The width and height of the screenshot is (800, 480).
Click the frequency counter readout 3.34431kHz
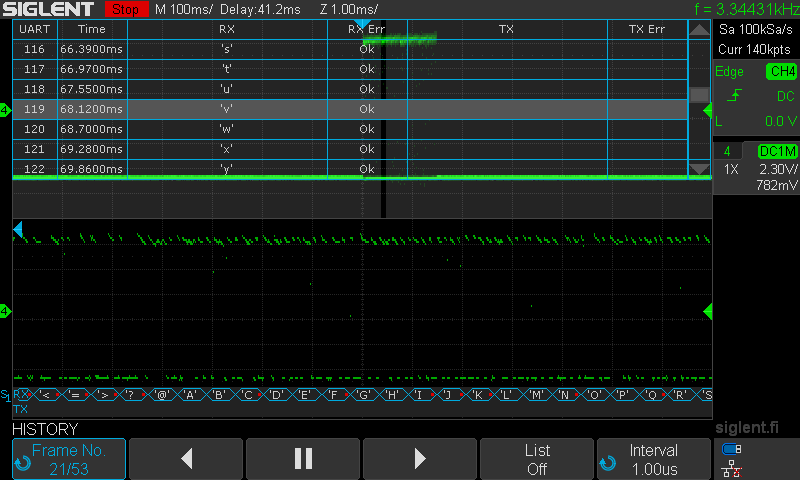pyautogui.click(x=746, y=9)
